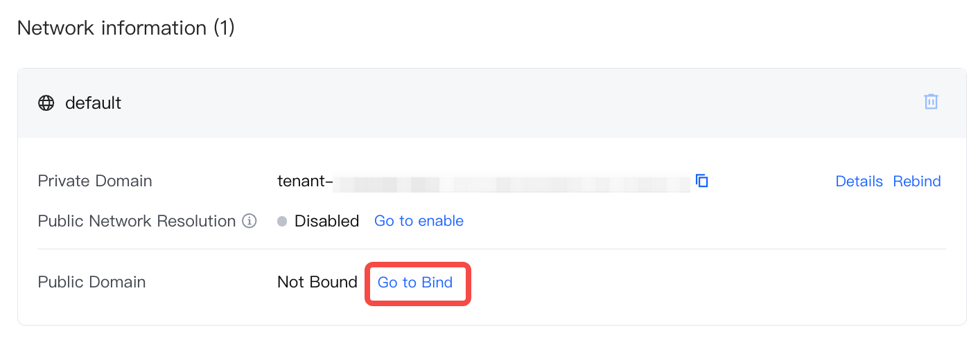This screenshot has height=338, width=980.
Task: Copy the private domain address
Action: pos(701,181)
